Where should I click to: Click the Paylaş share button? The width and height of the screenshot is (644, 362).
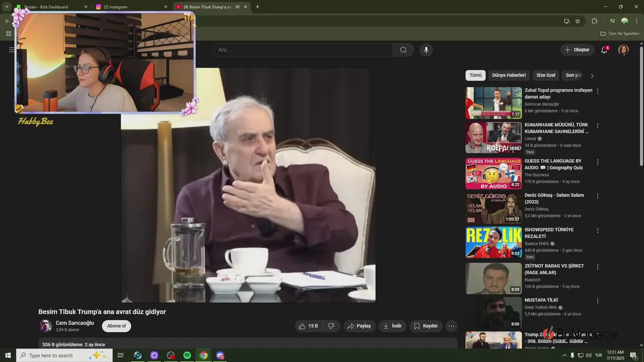[359, 326]
